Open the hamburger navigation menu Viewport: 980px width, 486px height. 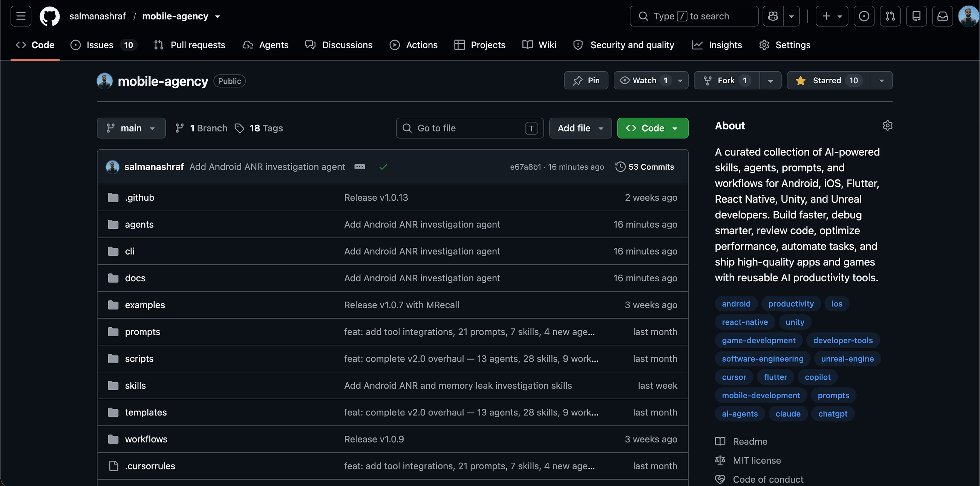21,16
